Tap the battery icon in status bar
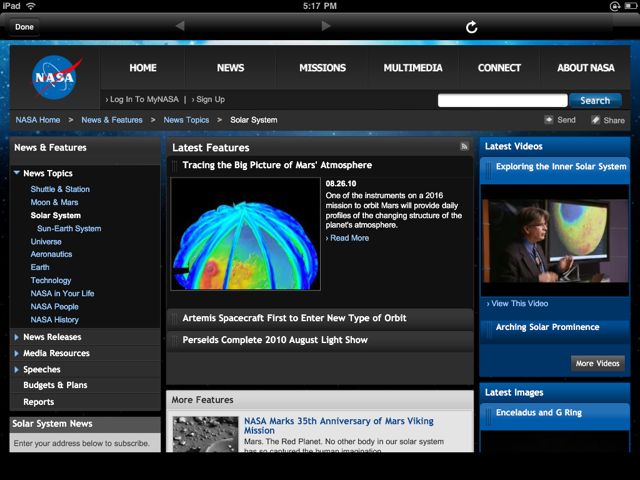 (630, 6)
